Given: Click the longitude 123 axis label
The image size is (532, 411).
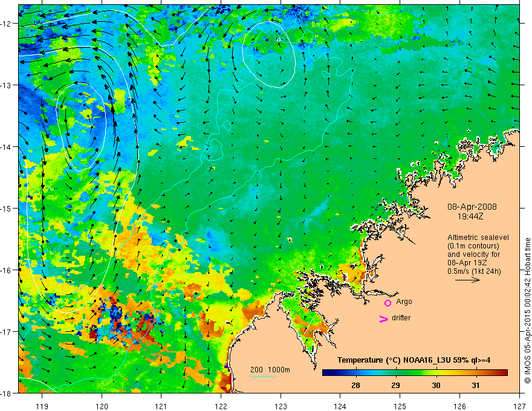Looking at the screenshot, I should pyautogui.click(x=281, y=406).
